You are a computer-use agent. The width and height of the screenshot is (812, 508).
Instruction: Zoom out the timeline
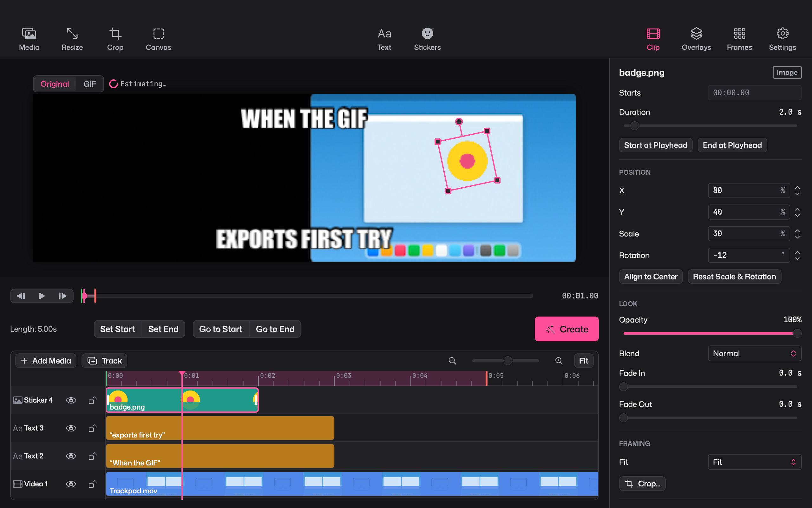(452, 360)
